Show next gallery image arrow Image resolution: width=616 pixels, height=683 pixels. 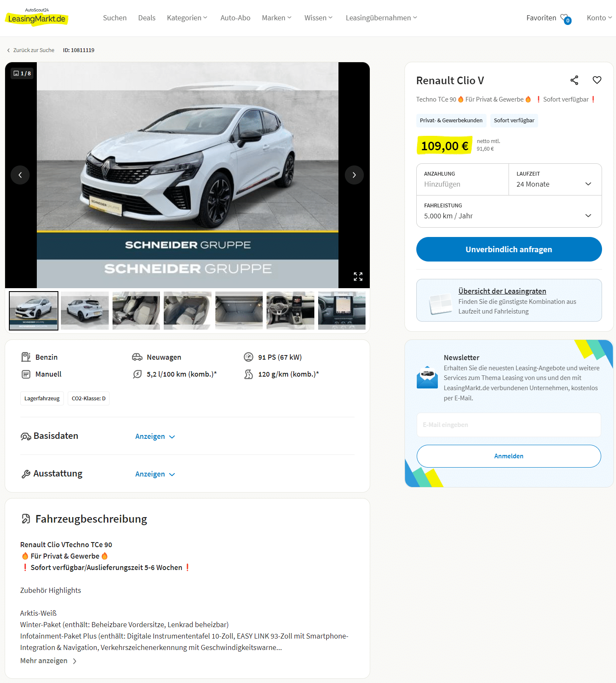pyautogui.click(x=354, y=175)
